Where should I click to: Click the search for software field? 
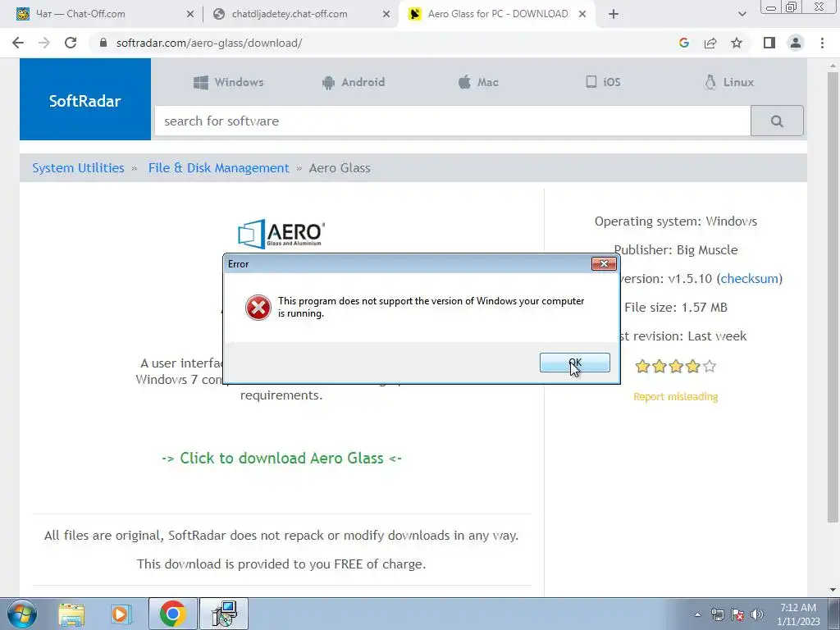pyautogui.click(x=453, y=121)
